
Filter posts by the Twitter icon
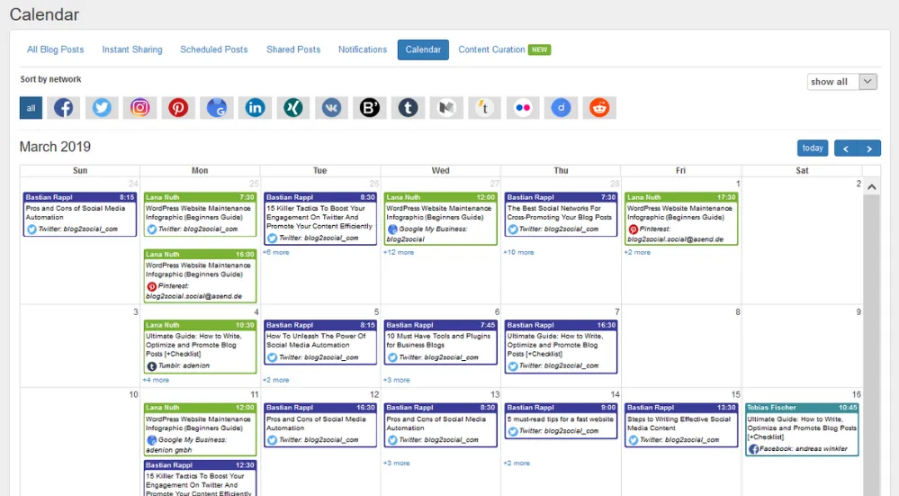[x=102, y=108]
